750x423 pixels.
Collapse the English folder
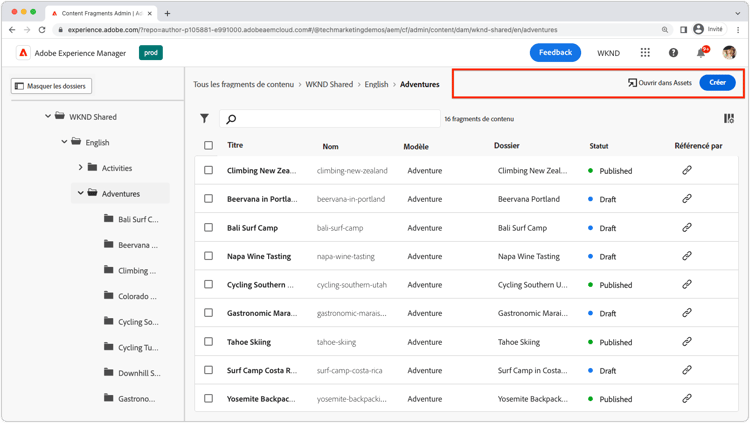click(x=64, y=142)
